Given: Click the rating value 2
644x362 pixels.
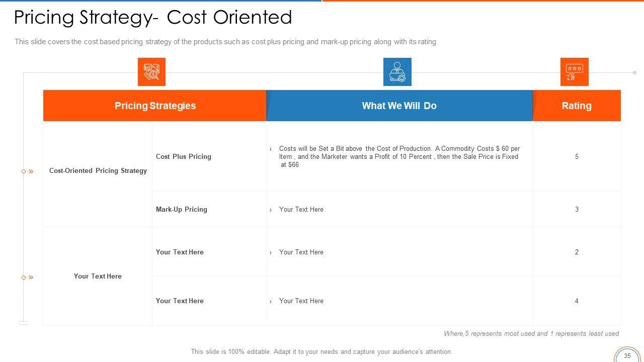Looking at the screenshot, I should tap(577, 252).
